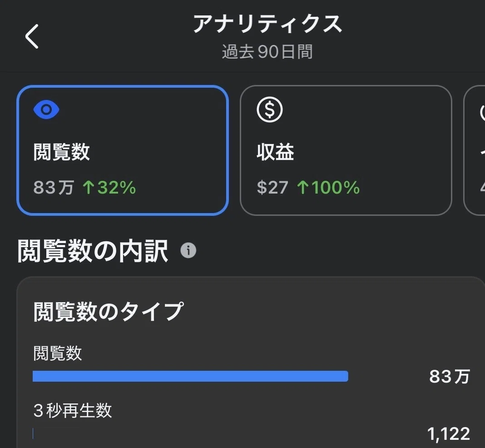The width and height of the screenshot is (485, 448).
Task: Click the blue eye icon in views card
Action: tap(46, 110)
